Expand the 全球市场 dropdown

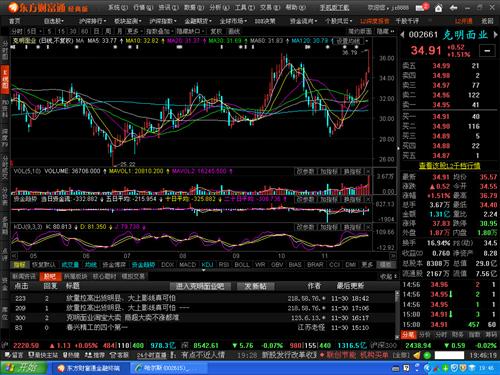[x=233, y=21]
